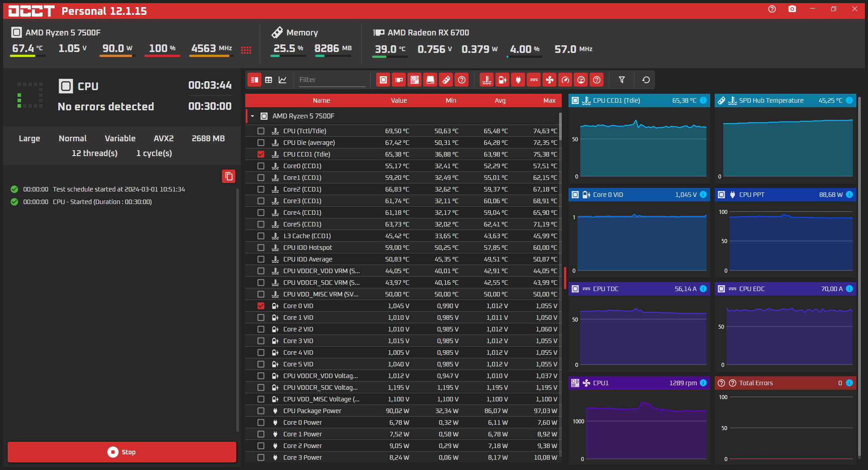
Task: Open info for the Total Errors graph
Action: click(x=850, y=383)
